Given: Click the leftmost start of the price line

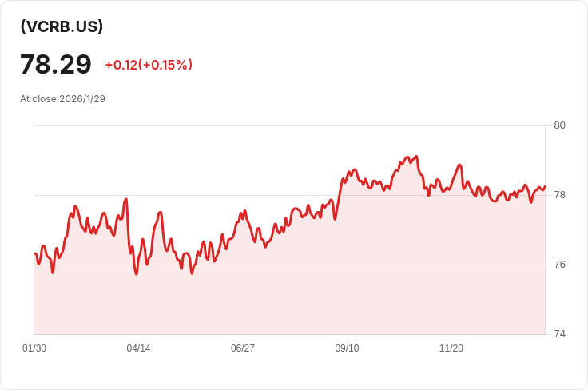Looking at the screenshot, I should point(35,253).
